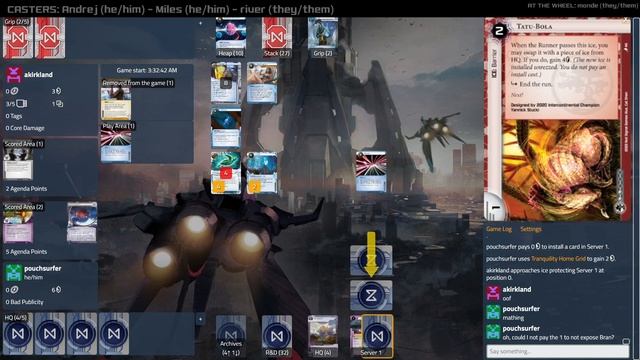Image resolution: width=640 pixels, height=360 pixels.
Task: Click the '2 Agenda Points' text
Action: (x=26, y=189)
